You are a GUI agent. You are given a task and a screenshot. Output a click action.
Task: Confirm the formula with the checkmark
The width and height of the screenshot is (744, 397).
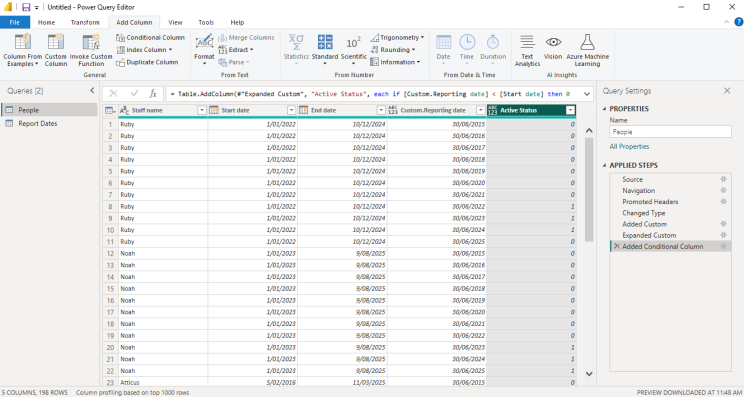(x=134, y=94)
